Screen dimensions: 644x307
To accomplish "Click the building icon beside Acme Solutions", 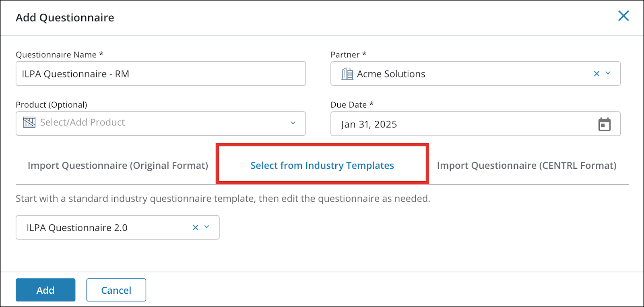I will (347, 74).
